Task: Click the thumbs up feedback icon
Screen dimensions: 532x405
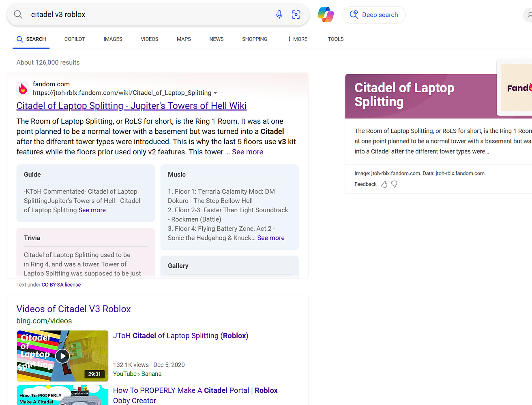Action: tap(384, 184)
